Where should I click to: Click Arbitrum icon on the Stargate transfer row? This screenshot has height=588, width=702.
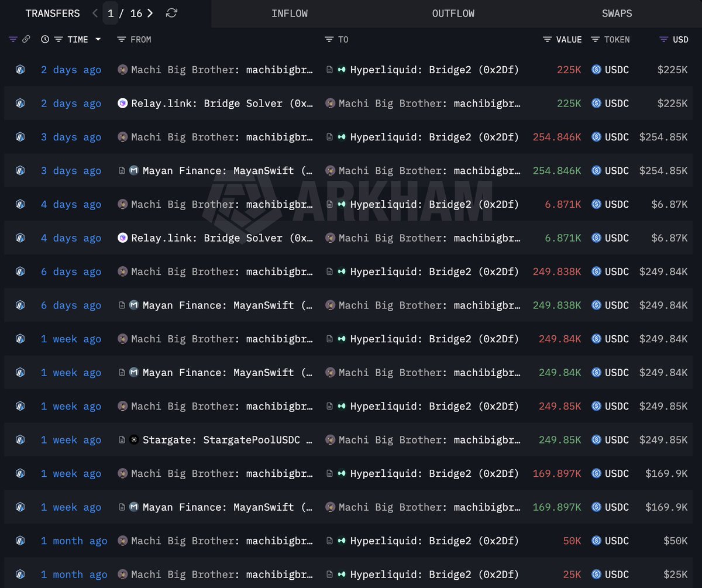click(20, 440)
